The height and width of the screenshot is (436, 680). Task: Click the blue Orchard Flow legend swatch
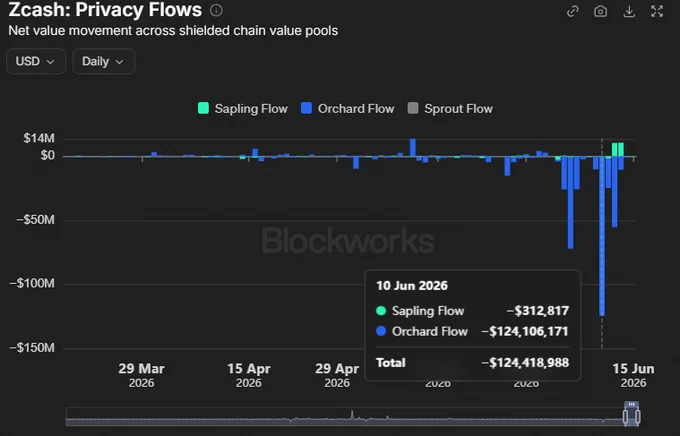[x=306, y=108]
